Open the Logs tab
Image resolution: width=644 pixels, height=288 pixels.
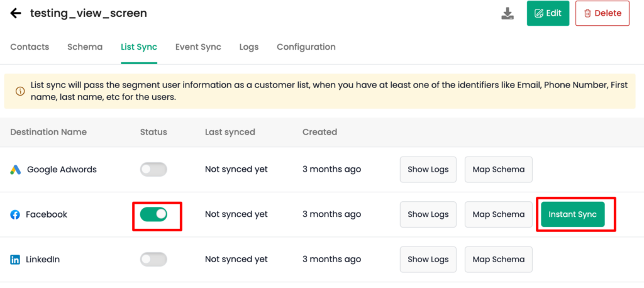point(249,47)
